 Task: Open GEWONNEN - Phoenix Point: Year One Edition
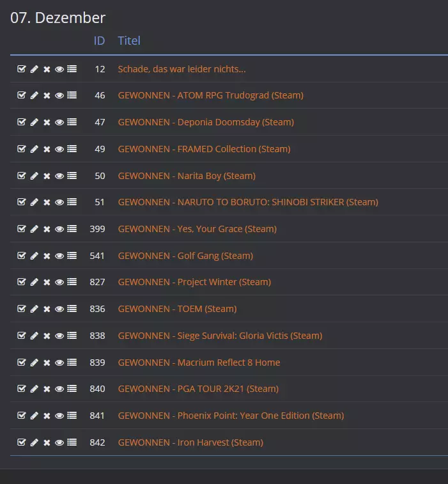(231, 416)
